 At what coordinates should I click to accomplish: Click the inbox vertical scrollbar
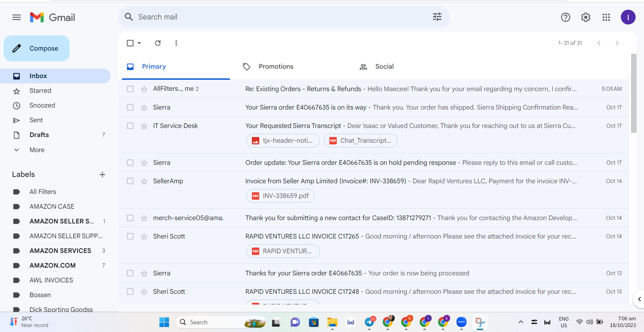[634, 93]
